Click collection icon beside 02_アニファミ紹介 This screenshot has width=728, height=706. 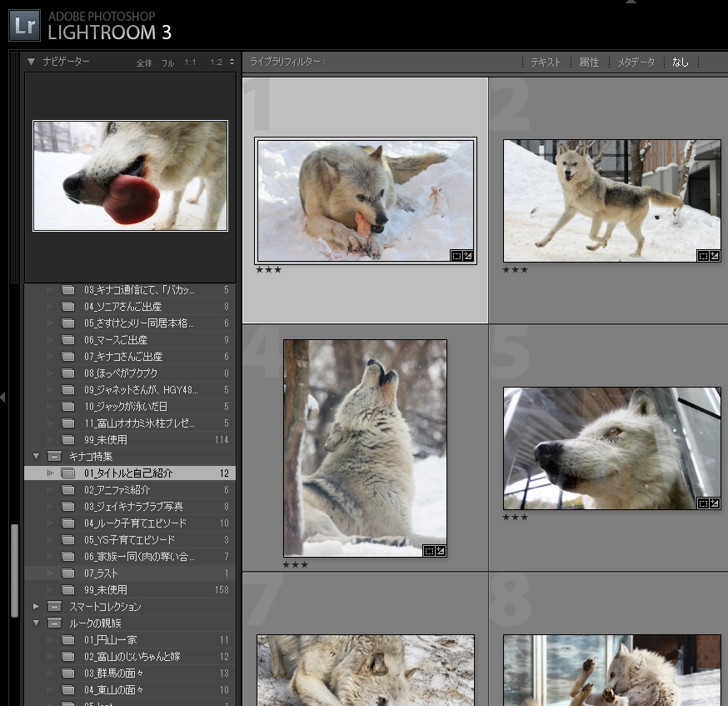coord(68,490)
